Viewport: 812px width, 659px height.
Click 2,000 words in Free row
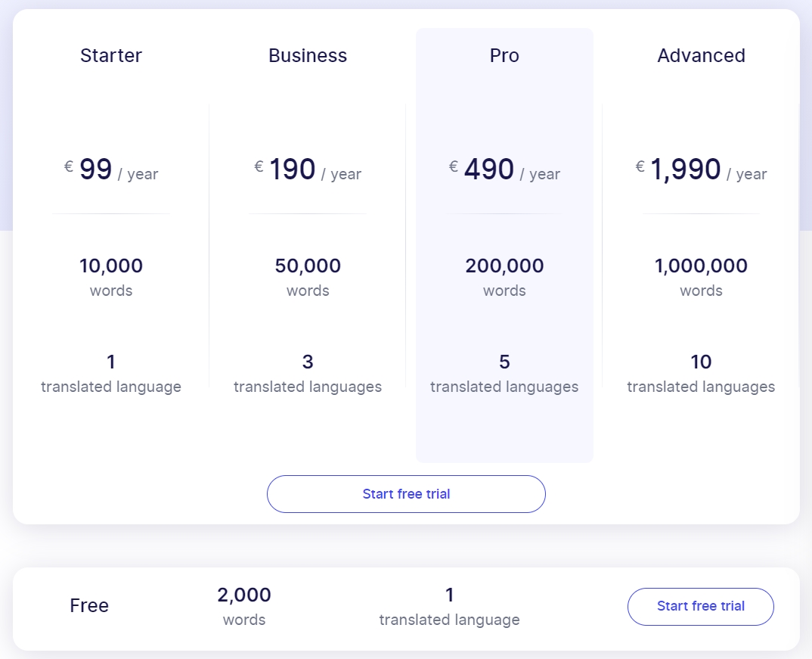tap(244, 606)
